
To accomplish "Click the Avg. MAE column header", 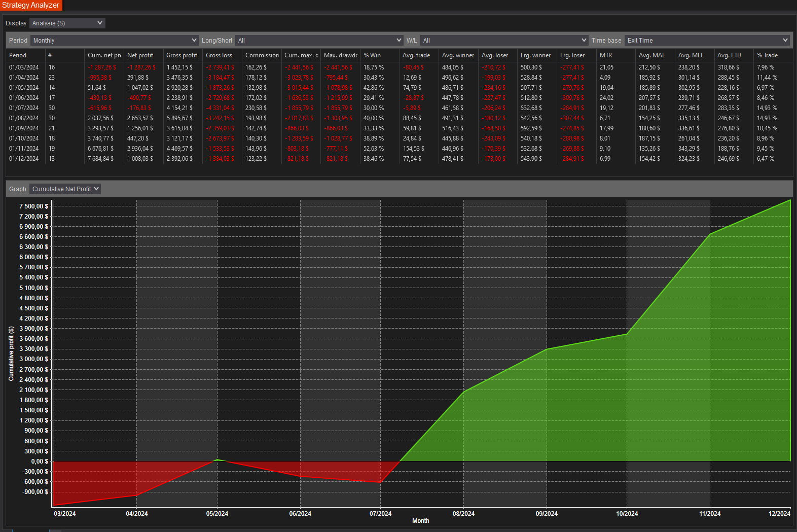I will pos(655,55).
